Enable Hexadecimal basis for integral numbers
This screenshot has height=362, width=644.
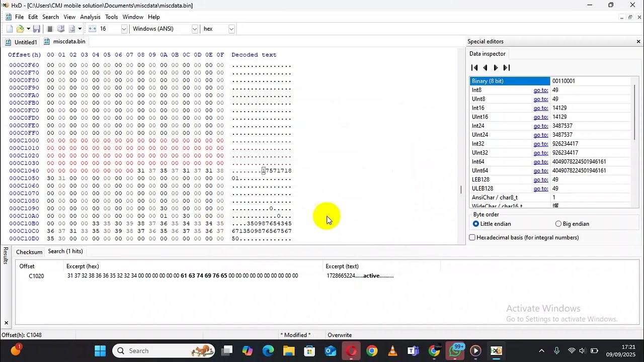pyautogui.click(x=524, y=237)
